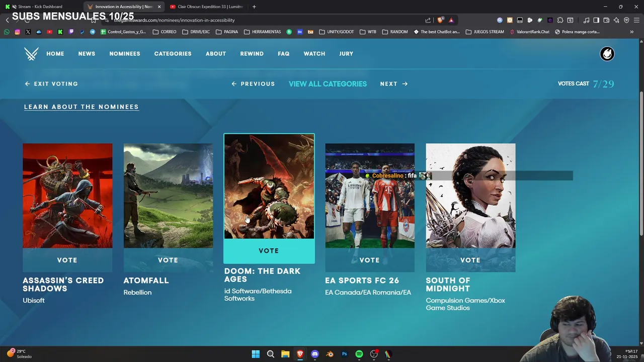The image size is (644, 362).
Task: Click the Windows Start button
Action: coord(256,354)
